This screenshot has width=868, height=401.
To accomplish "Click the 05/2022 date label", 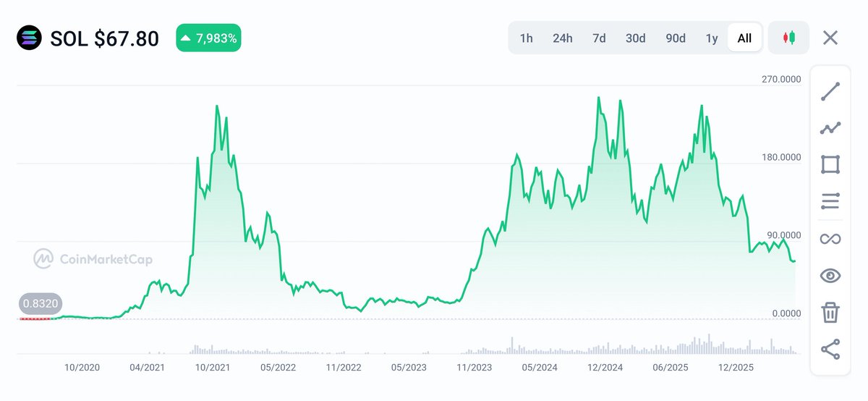I will [278, 368].
